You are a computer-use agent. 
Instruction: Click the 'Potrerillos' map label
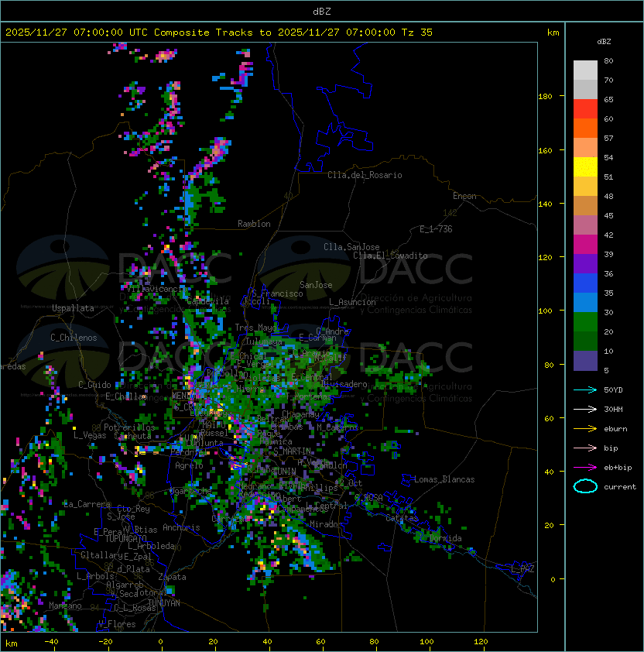point(129,427)
